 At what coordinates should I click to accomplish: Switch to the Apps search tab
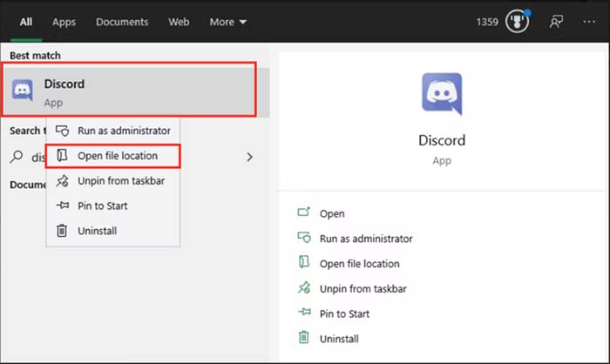[x=64, y=22]
